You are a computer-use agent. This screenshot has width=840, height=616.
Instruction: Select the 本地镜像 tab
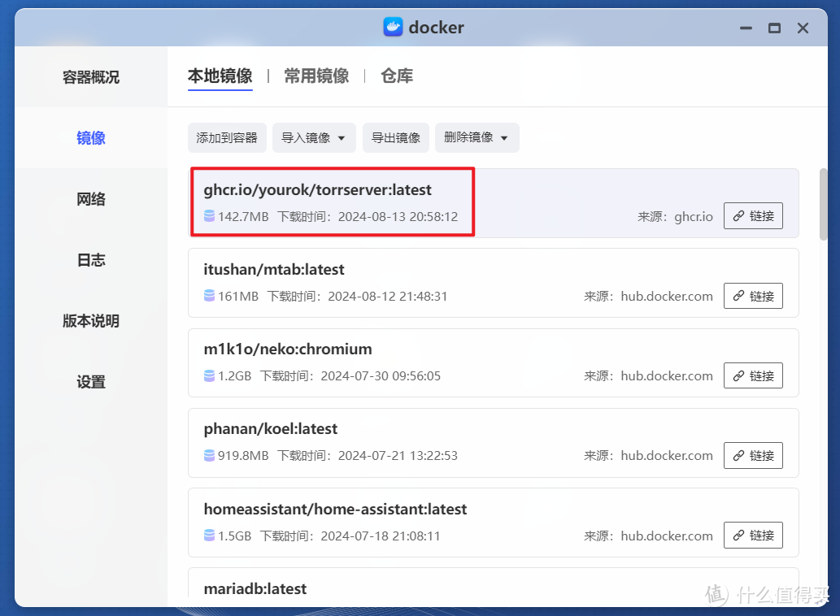pos(220,76)
